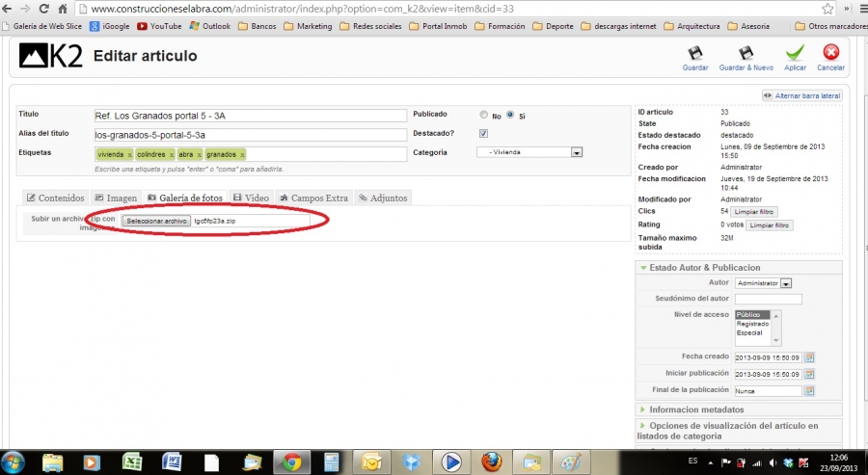The height and width of the screenshot is (475, 868).
Task: Click the Titulo input field
Action: point(250,116)
